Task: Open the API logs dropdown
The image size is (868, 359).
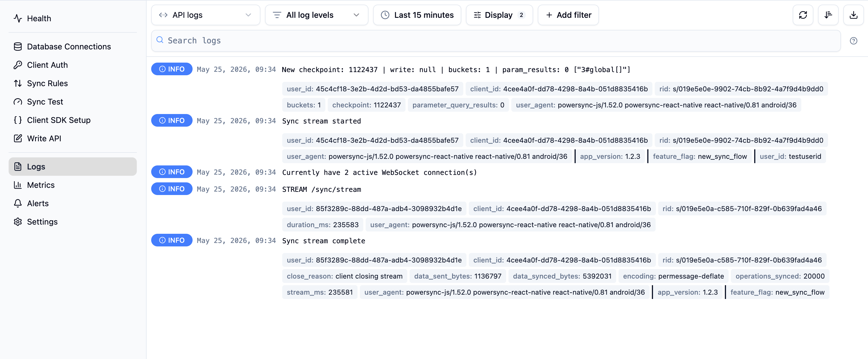Action: tap(206, 15)
